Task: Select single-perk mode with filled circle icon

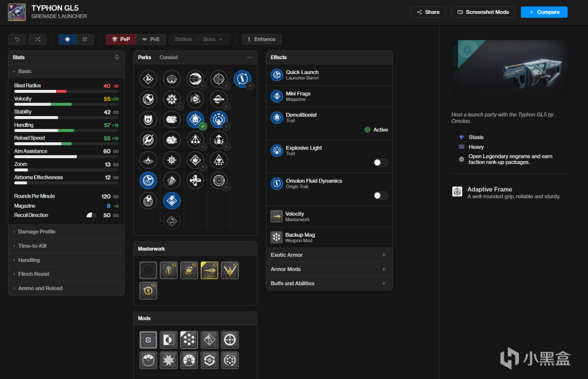Action: click(x=68, y=39)
